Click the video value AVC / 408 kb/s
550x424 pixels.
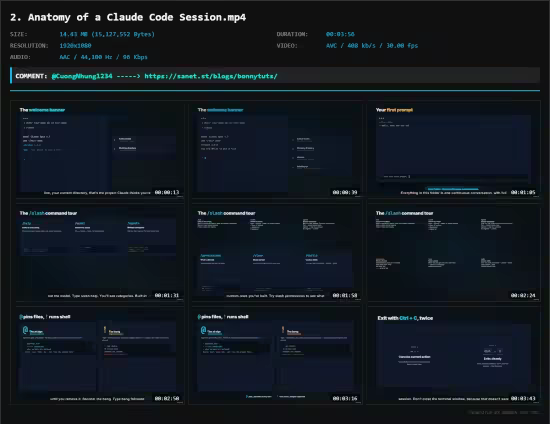click(x=372, y=46)
